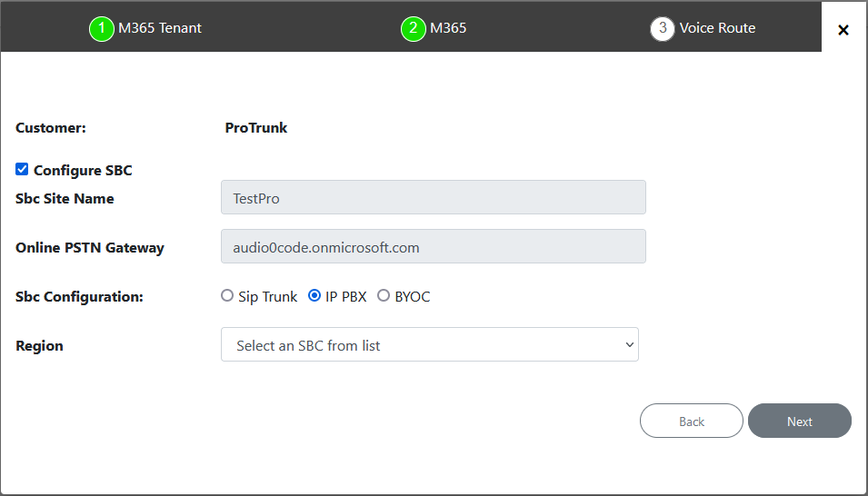Close the wizard dialog with X

tap(843, 30)
